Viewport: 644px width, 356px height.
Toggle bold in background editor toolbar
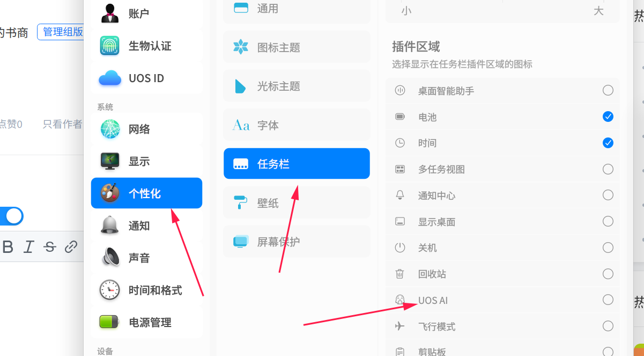[8, 247]
